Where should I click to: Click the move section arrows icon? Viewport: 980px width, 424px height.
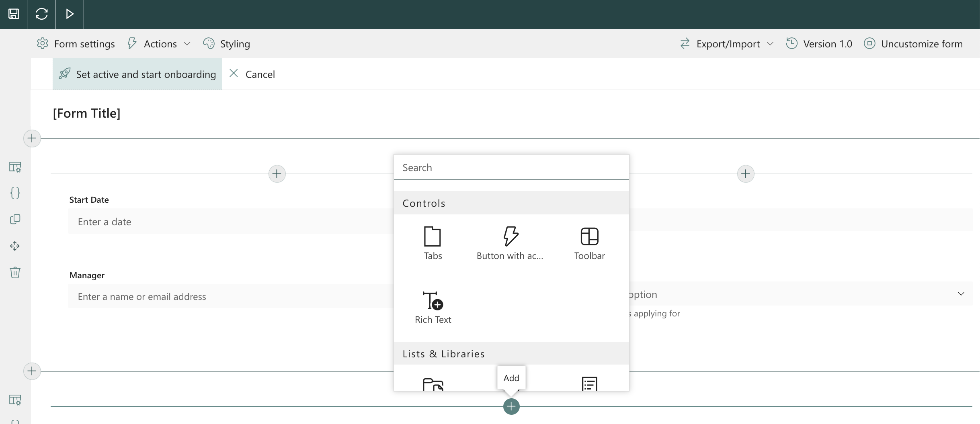[x=15, y=246]
